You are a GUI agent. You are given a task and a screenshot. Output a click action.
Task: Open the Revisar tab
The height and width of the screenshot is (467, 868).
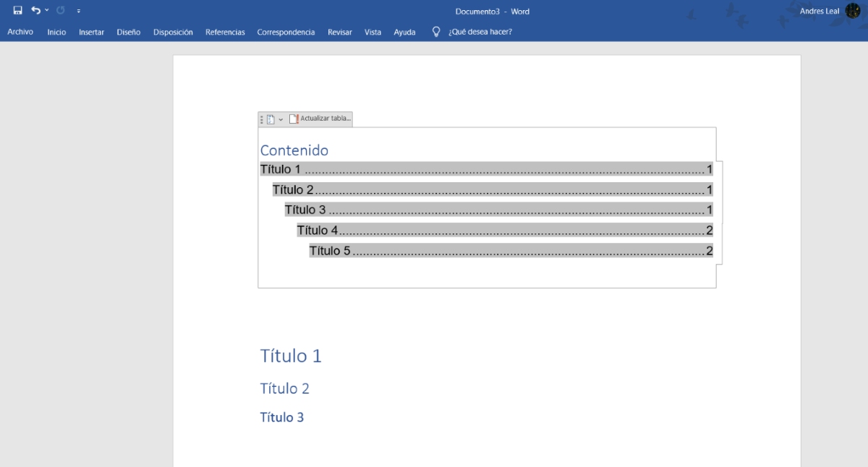tap(340, 32)
